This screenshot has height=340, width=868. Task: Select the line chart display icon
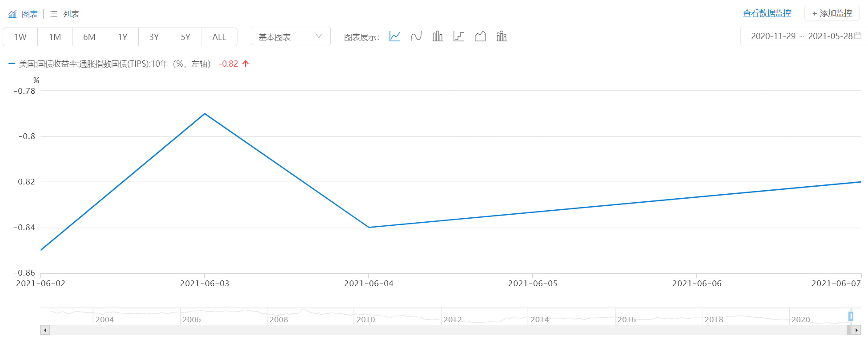click(394, 36)
